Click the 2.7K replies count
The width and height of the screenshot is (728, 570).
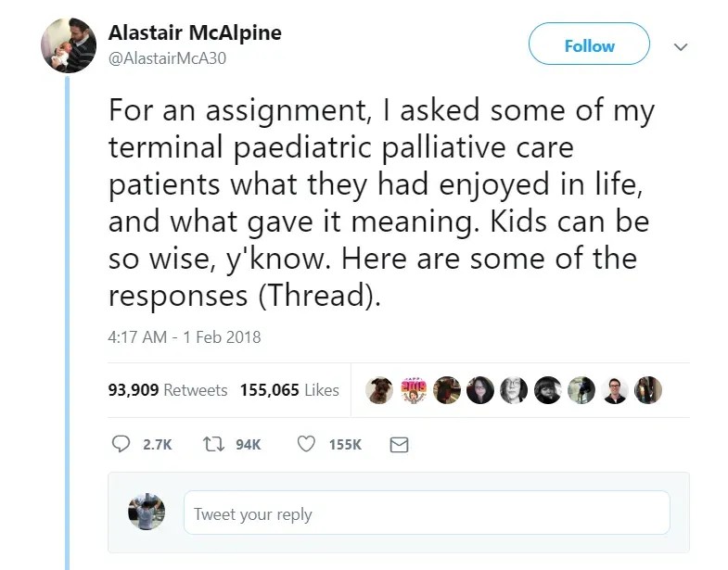[x=158, y=445]
